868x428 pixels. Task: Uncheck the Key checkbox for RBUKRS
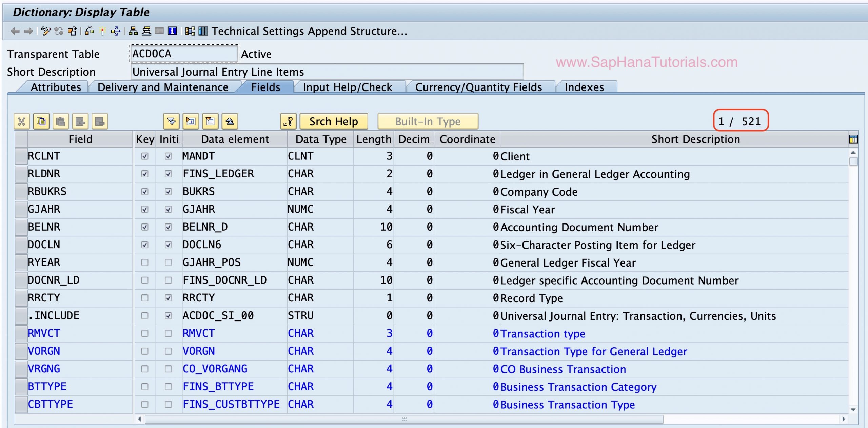point(145,192)
